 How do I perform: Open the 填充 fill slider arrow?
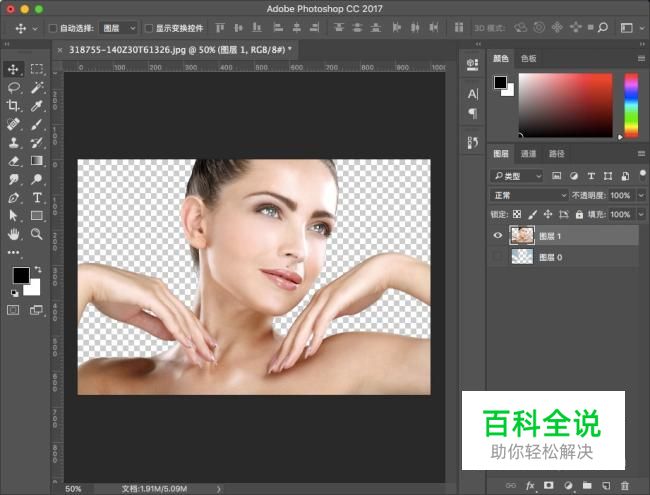point(641,214)
